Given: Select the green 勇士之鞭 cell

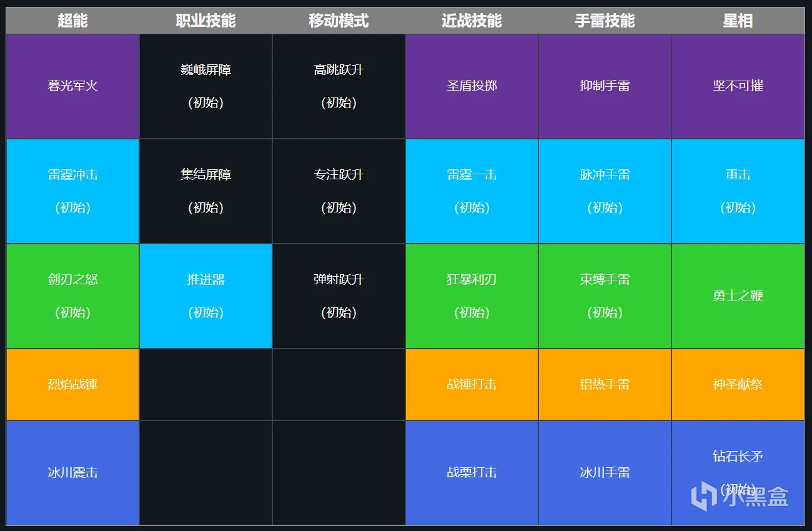Looking at the screenshot, I should click(738, 296).
